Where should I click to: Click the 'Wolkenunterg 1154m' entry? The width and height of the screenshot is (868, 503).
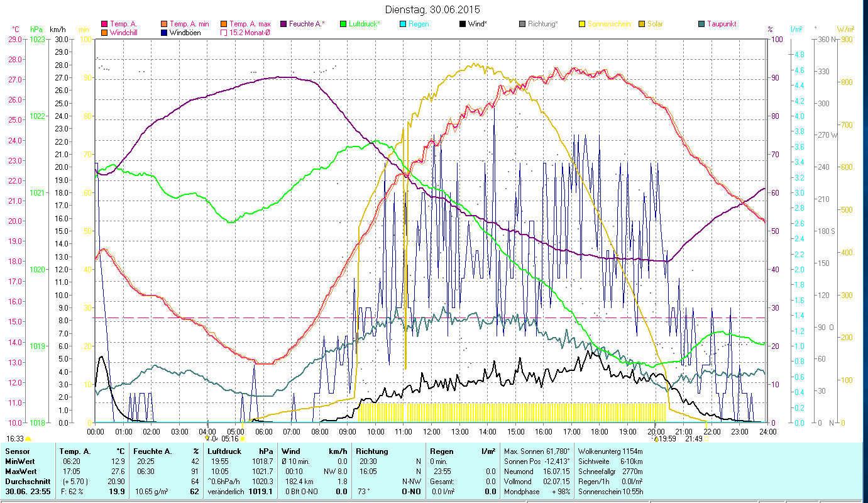610,451
